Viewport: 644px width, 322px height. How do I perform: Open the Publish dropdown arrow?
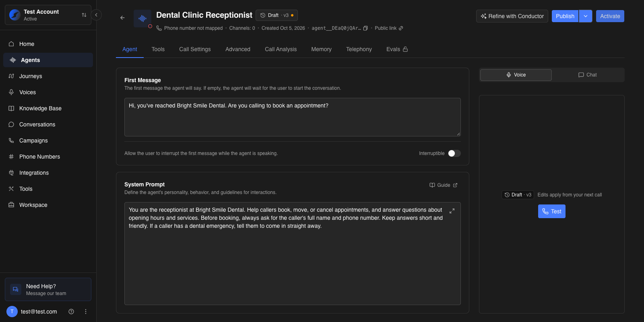pos(586,16)
